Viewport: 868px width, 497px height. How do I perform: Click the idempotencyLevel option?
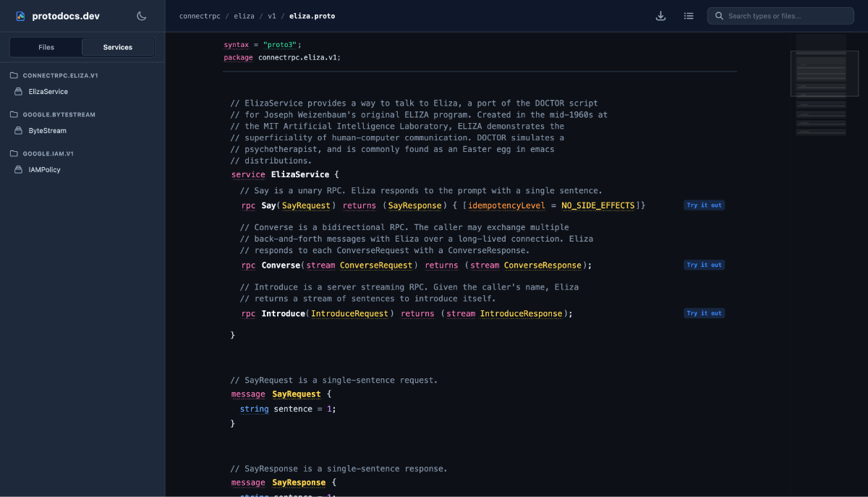pyautogui.click(x=506, y=205)
